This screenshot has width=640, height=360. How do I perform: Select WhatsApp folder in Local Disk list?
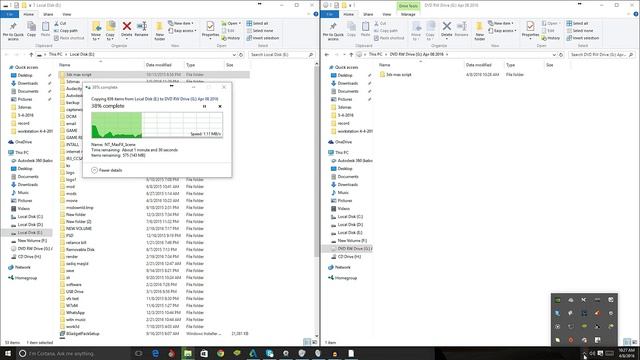(75, 313)
